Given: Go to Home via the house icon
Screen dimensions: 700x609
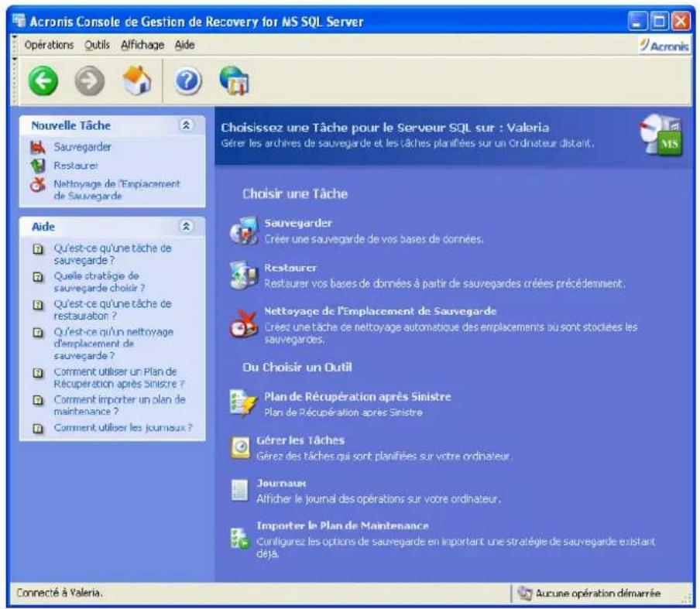Looking at the screenshot, I should 137,80.
